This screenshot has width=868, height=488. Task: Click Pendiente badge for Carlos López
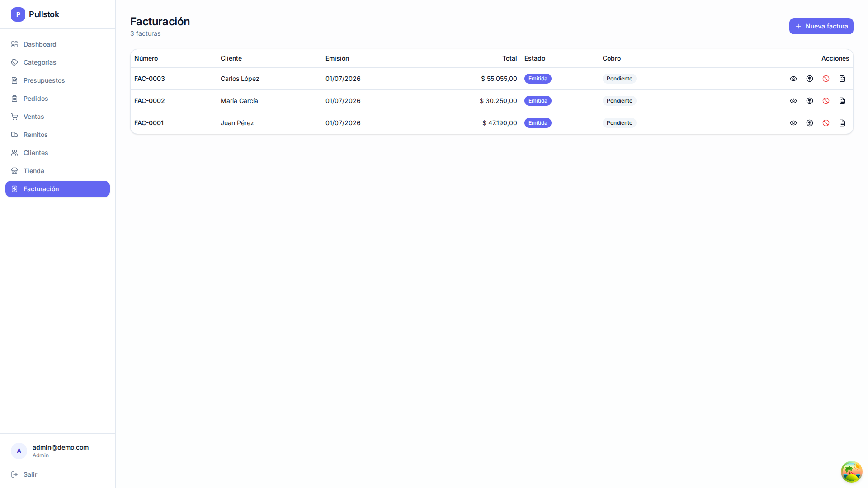coord(619,79)
